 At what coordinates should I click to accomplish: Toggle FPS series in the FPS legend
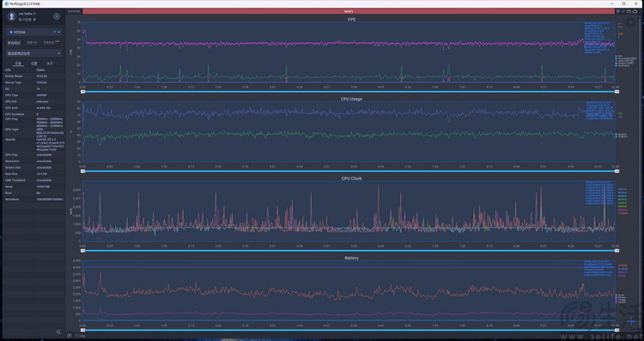(x=619, y=56)
